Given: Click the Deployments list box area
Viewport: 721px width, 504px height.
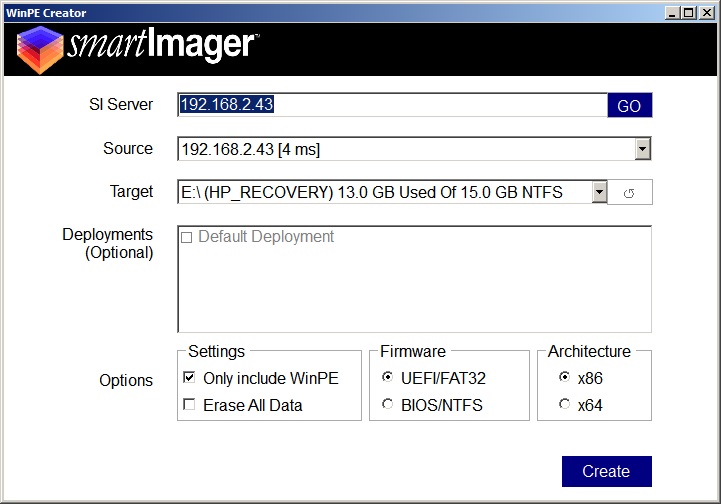Looking at the screenshot, I should pos(414,290).
